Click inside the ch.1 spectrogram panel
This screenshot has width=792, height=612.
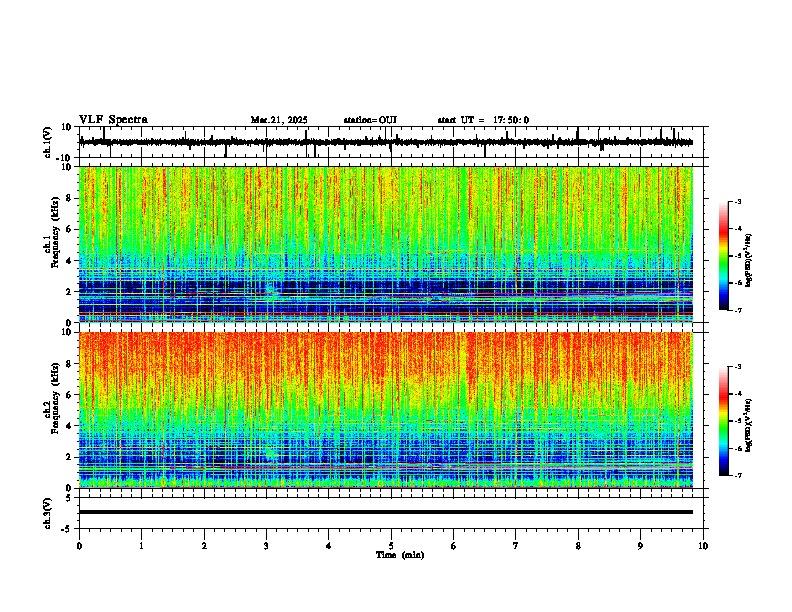(x=386, y=244)
